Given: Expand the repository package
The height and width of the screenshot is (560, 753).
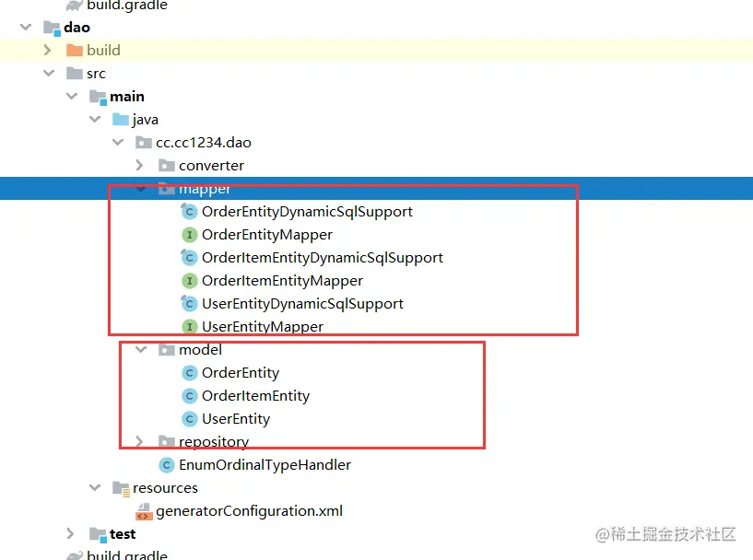Looking at the screenshot, I should coord(139,441).
